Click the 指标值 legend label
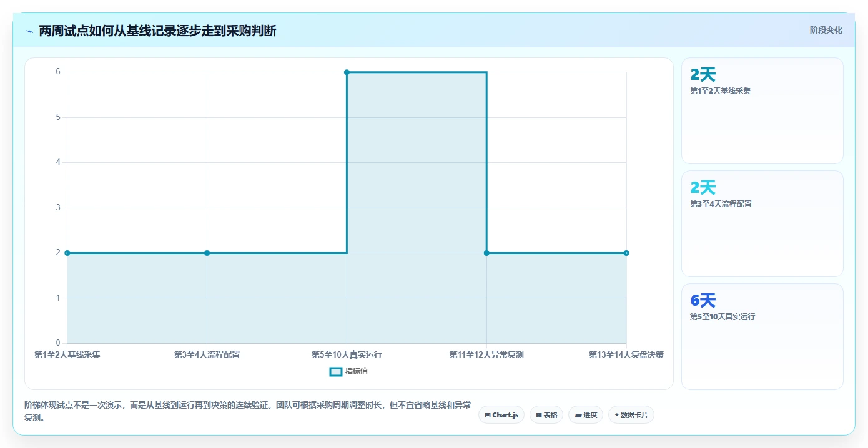Image resolution: width=868 pixels, height=448 pixels. pyautogui.click(x=357, y=371)
